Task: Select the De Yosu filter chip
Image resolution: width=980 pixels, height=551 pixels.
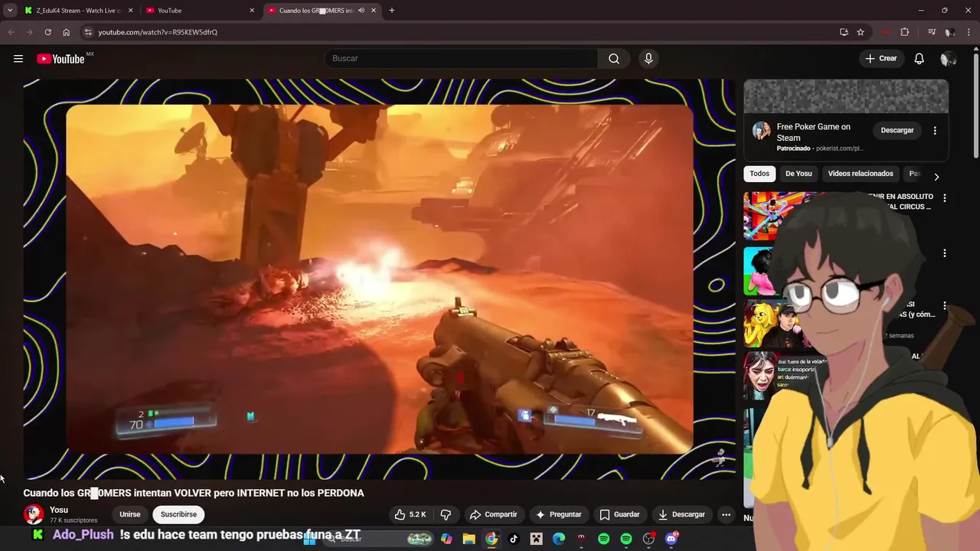Action: point(799,174)
